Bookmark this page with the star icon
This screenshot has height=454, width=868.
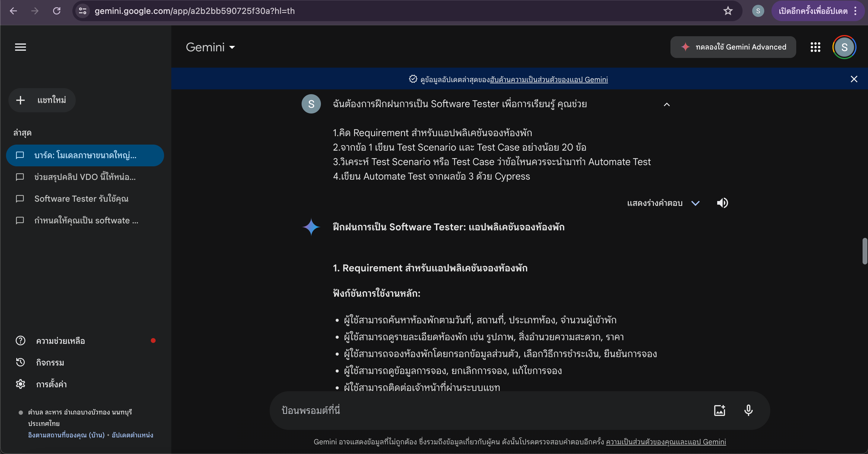728,11
